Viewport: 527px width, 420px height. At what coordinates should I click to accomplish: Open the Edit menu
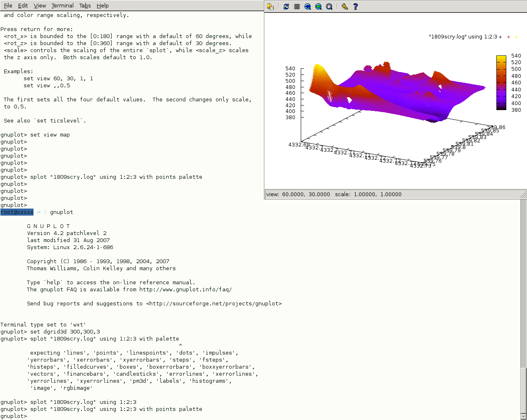point(23,5)
